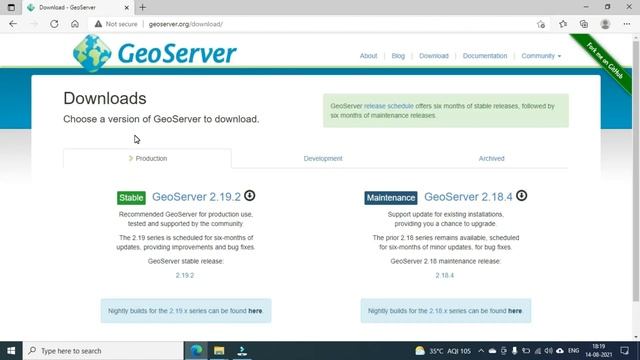Open a new tab with the plus button
Screen dimensions: 640x360
coord(142,7)
